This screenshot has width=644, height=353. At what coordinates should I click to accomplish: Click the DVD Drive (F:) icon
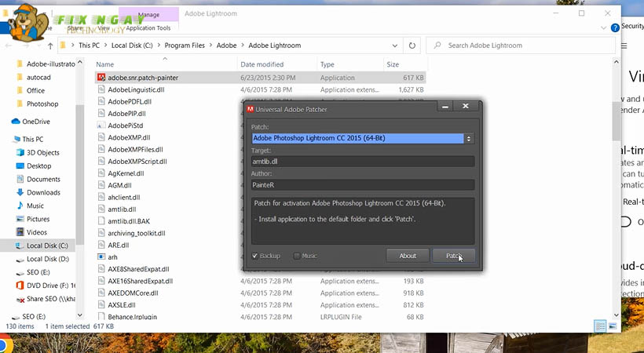click(x=19, y=285)
